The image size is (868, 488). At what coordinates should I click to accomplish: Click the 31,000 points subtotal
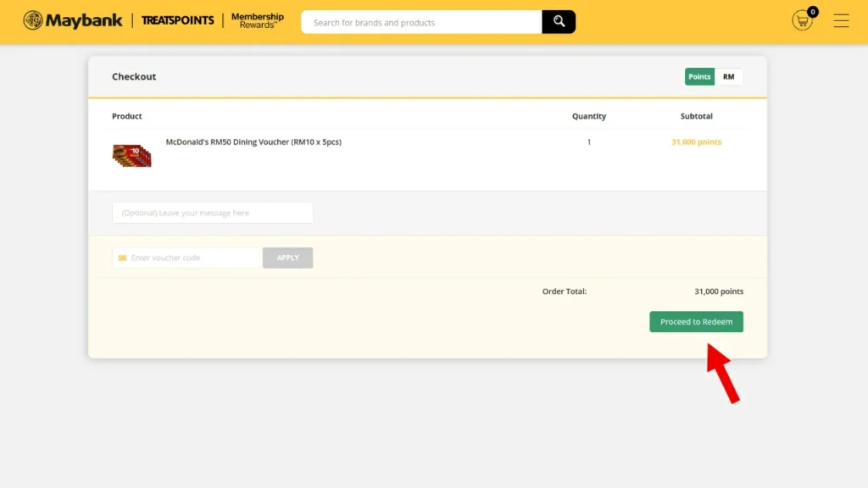click(x=697, y=142)
